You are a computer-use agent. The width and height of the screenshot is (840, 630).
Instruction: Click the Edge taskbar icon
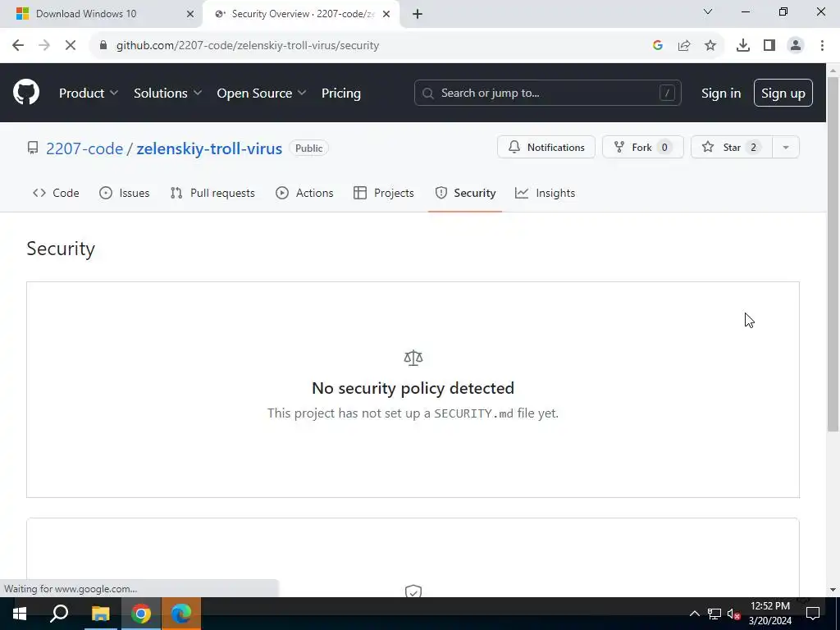181,614
